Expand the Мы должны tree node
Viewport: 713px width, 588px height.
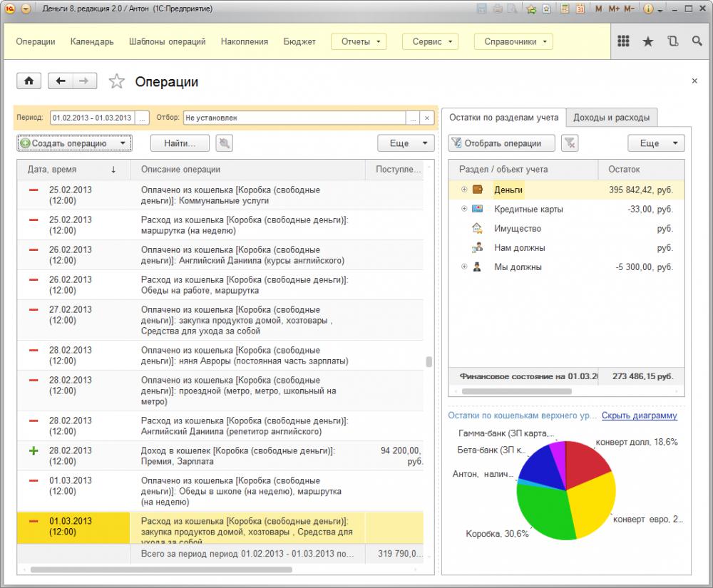[464, 267]
